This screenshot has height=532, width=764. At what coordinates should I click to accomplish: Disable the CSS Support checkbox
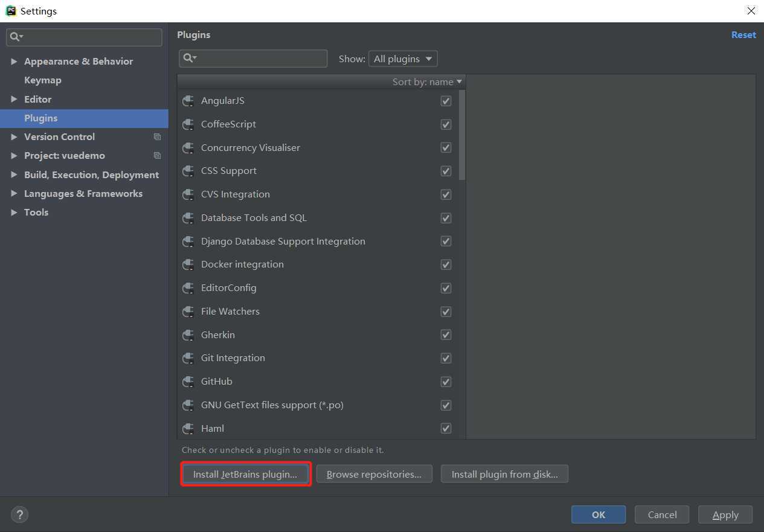pyautogui.click(x=446, y=171)
